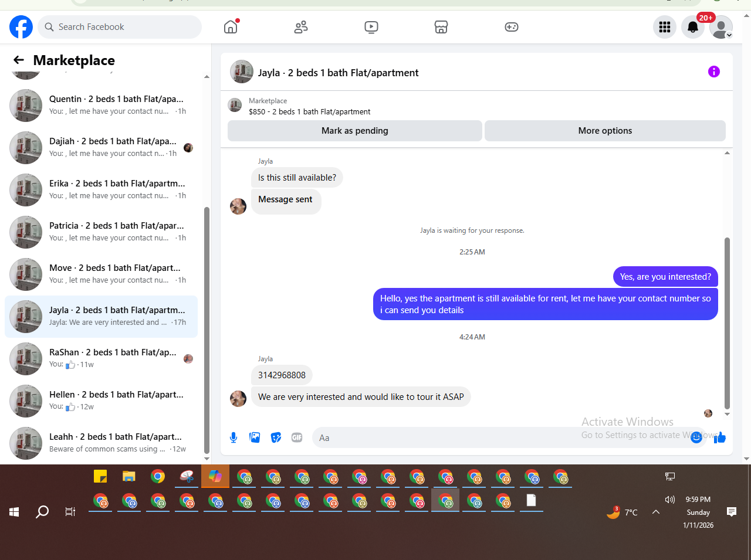
Task: Open the 7°C weather widget
Action: [x=622, y=512]
